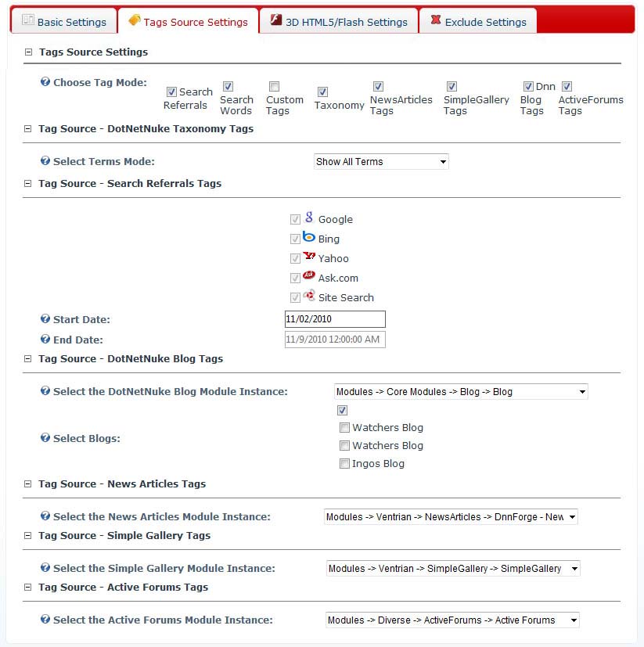Switch to Tags Source Settings tab

189,21
